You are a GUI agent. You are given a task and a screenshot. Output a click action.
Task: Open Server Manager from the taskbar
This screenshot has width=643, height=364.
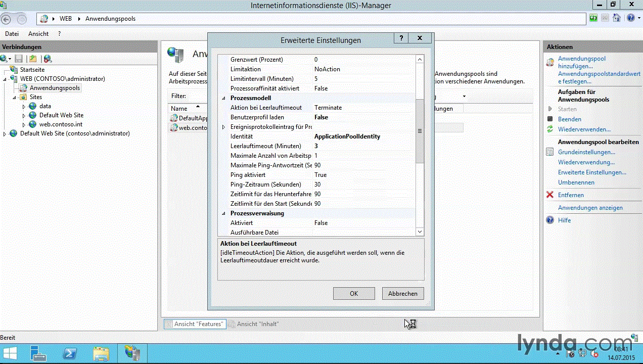(x=38, y=353)
